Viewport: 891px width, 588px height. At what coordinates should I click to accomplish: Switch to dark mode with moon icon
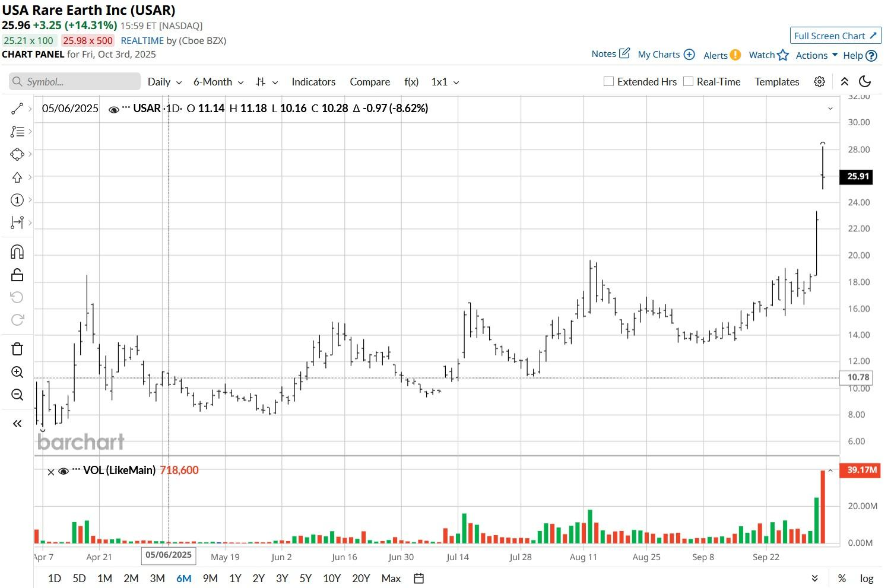pyautogui.click(x=865, y=82)
